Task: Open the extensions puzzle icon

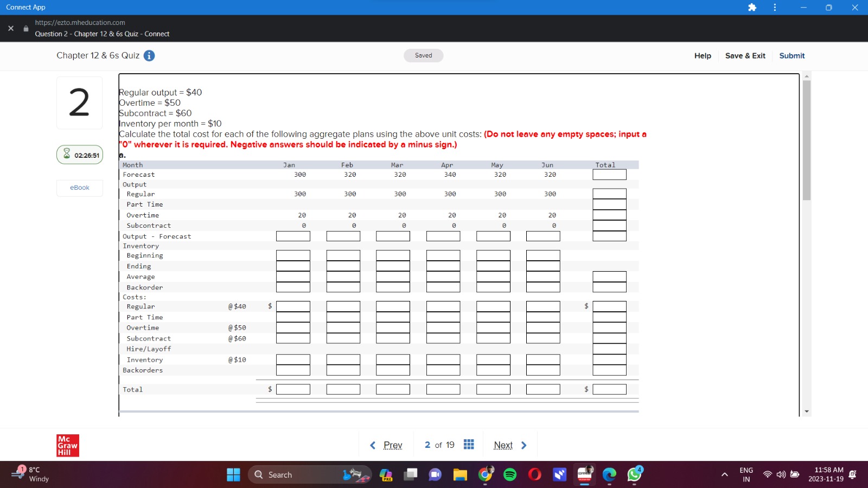Action: 752,8
